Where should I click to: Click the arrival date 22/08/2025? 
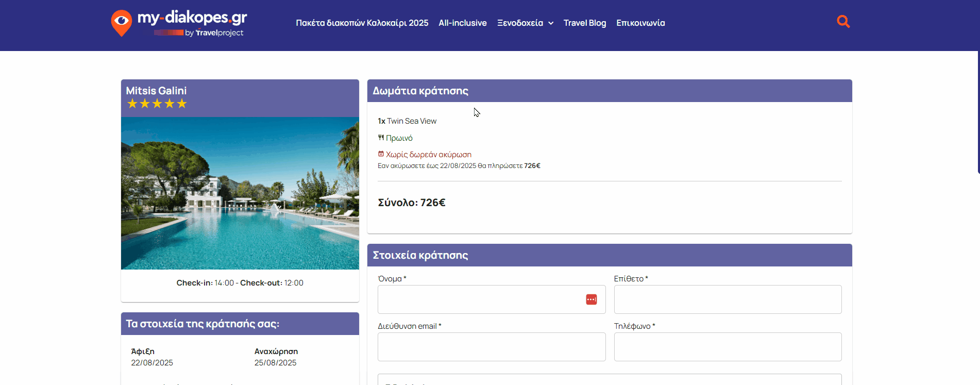click(152, 363)
